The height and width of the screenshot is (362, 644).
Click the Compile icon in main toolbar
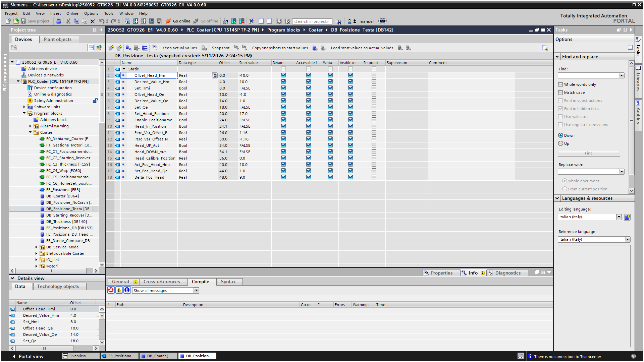coord(127,21)
